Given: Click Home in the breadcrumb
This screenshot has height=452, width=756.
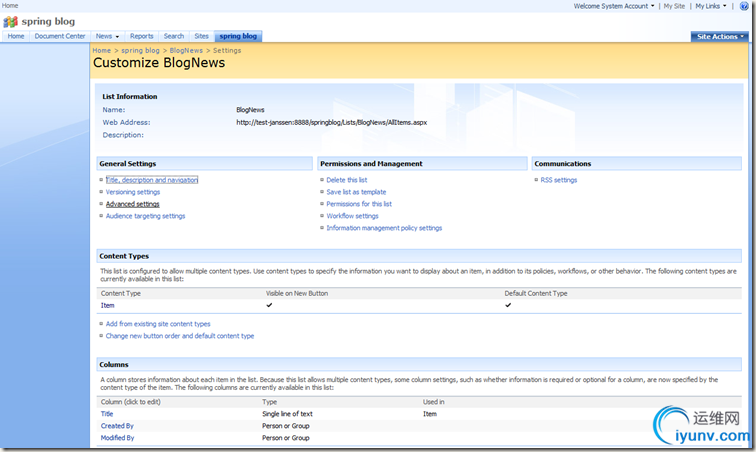Looking at the screenshot, I should (102, 50).
